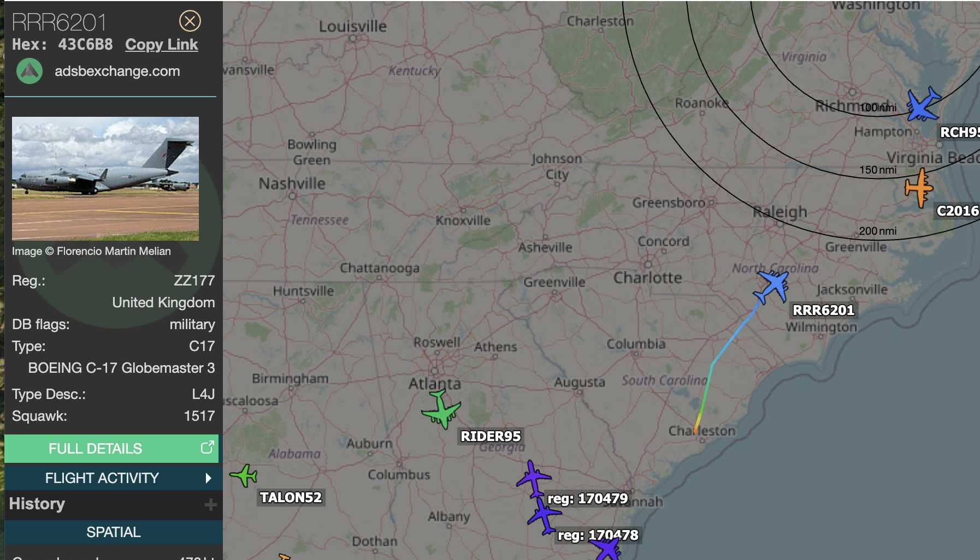Select the RIDER95 green aircraft icon
This screenshot has width=980, height=560.
441,409
